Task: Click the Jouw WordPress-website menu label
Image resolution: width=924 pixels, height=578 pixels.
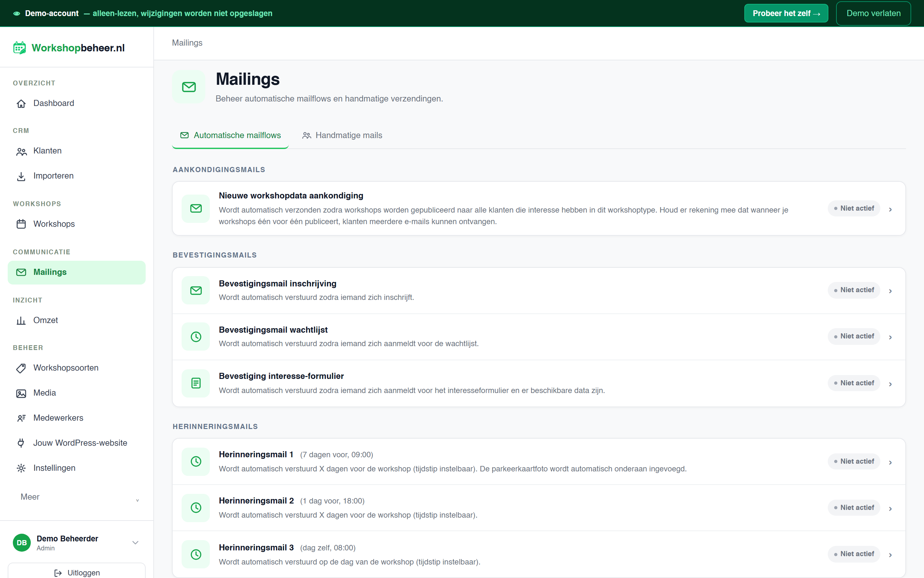Action: click(x=80, y=443)
